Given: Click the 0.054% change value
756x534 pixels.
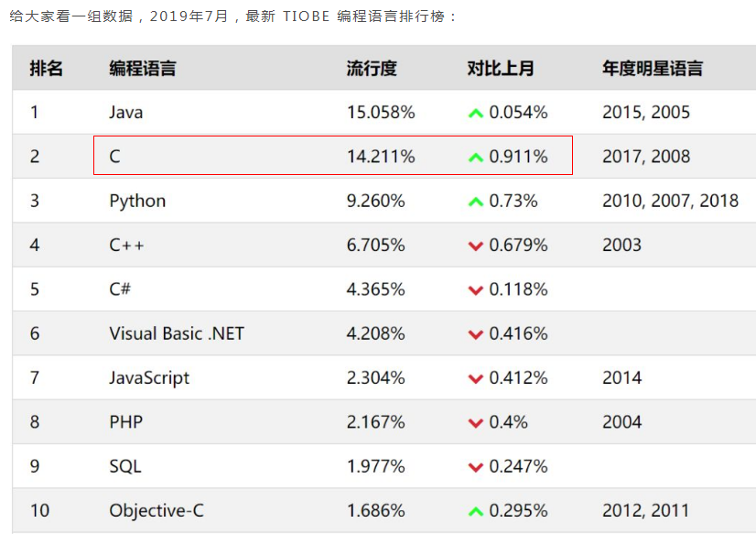Looking at the screenshot, I should point(518,113).
